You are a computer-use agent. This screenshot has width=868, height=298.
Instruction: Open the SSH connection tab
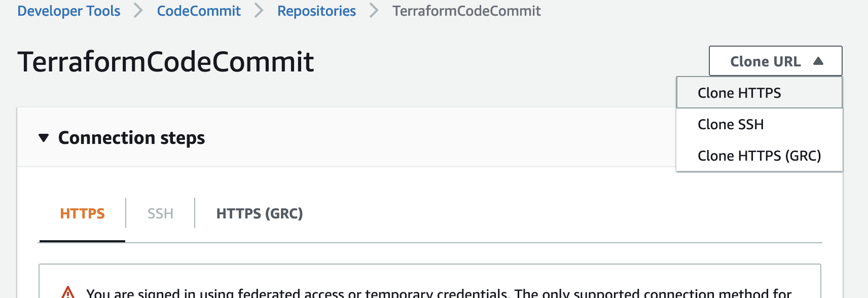(x=160, y=213)
